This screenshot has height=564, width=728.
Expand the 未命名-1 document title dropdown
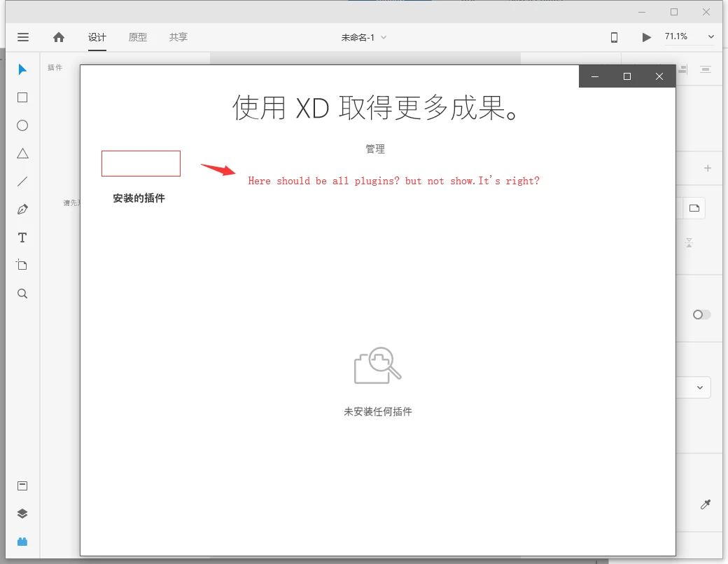(384, 38)
